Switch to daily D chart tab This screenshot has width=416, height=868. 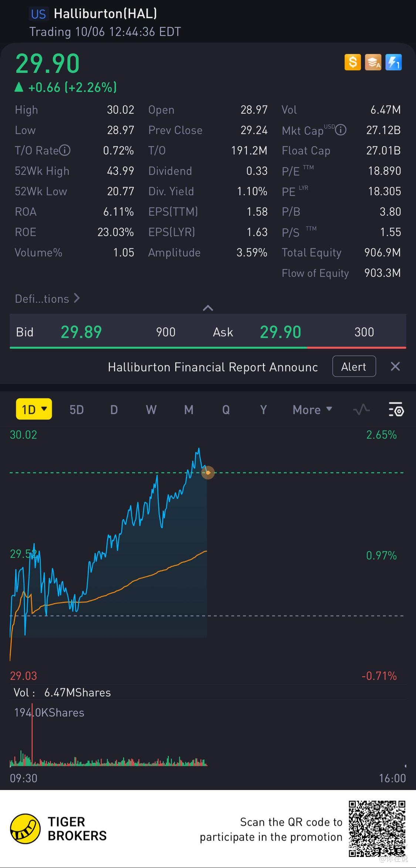[x=114, y=409]
